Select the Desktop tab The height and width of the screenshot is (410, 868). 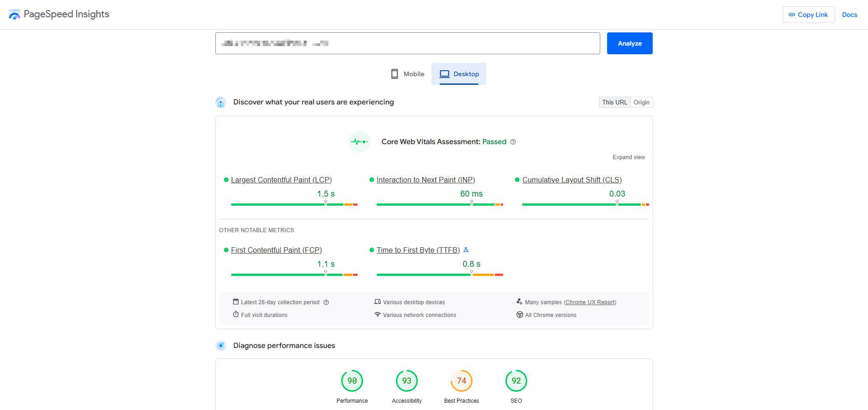[459, 74]
